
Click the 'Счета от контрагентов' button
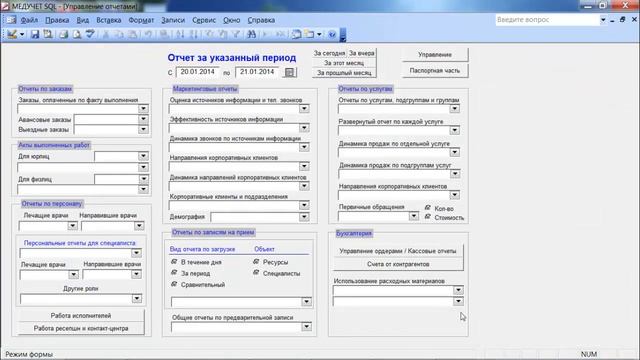point(398,264)
